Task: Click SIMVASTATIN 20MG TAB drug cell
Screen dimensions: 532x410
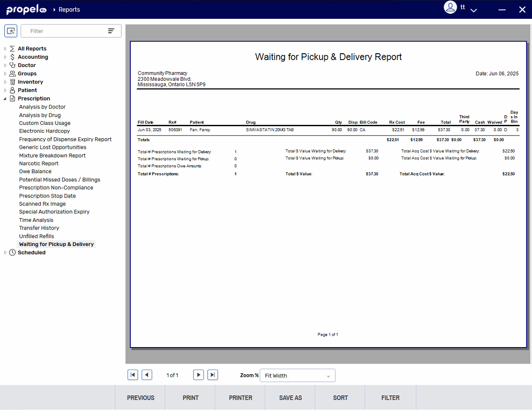Action: coord(270,130)
